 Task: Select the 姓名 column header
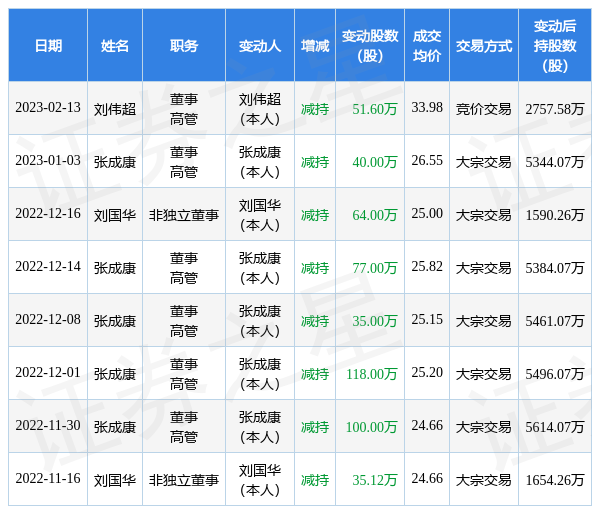115,46
